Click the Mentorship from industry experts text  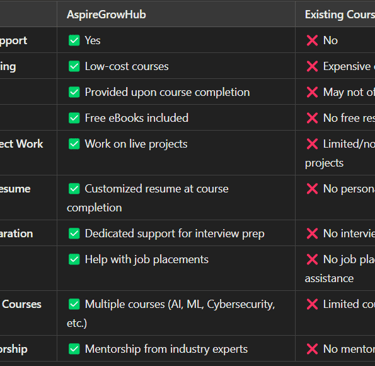pos(166,349)
